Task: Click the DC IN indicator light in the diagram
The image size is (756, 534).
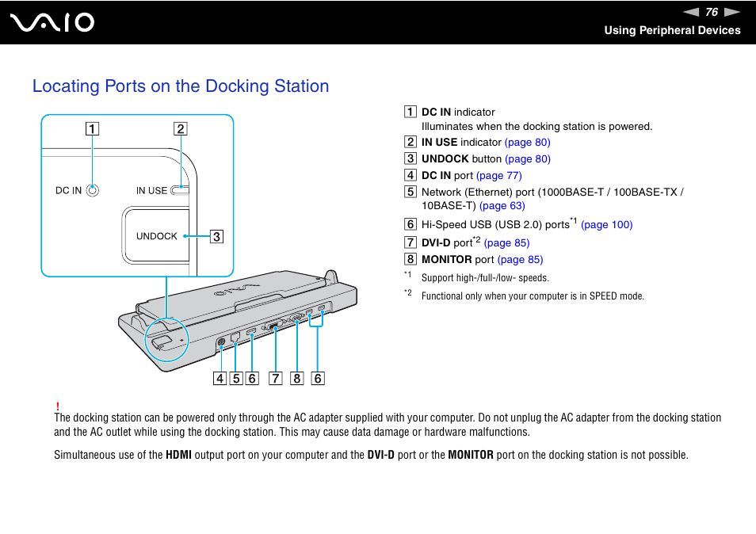Action: [92, 190]
